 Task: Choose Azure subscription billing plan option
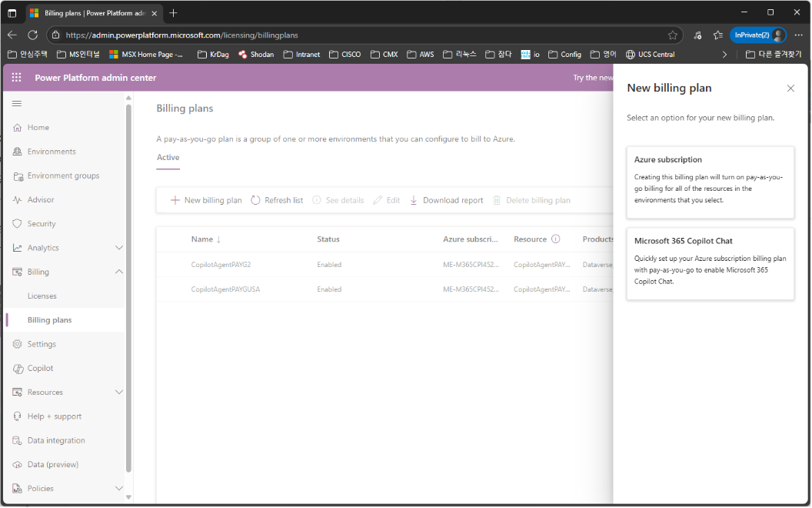pyautogui.click(x=710, y=182)
